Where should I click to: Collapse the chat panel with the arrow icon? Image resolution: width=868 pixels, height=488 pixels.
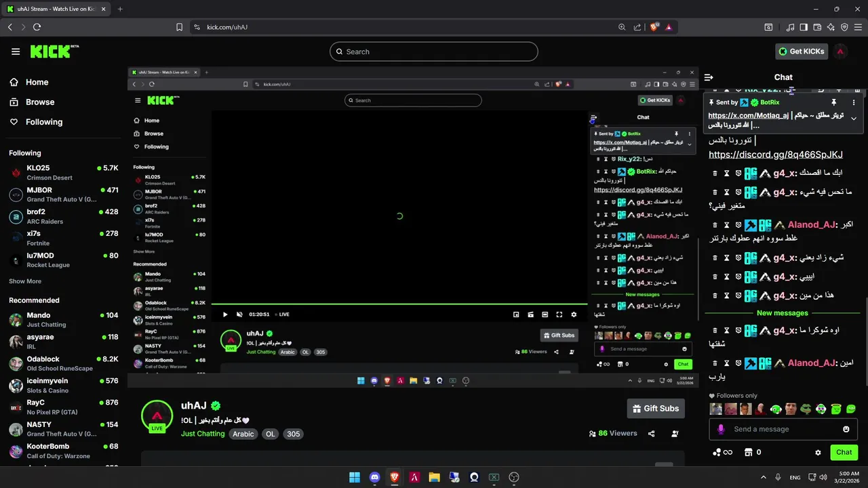point(709,77)
